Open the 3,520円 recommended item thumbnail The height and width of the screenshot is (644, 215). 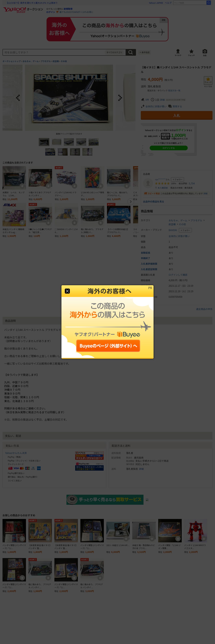[x=144, y=531]
